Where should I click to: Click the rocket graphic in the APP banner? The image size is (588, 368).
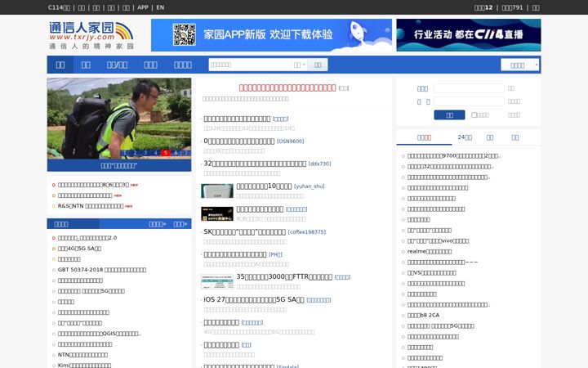point(357,32)
